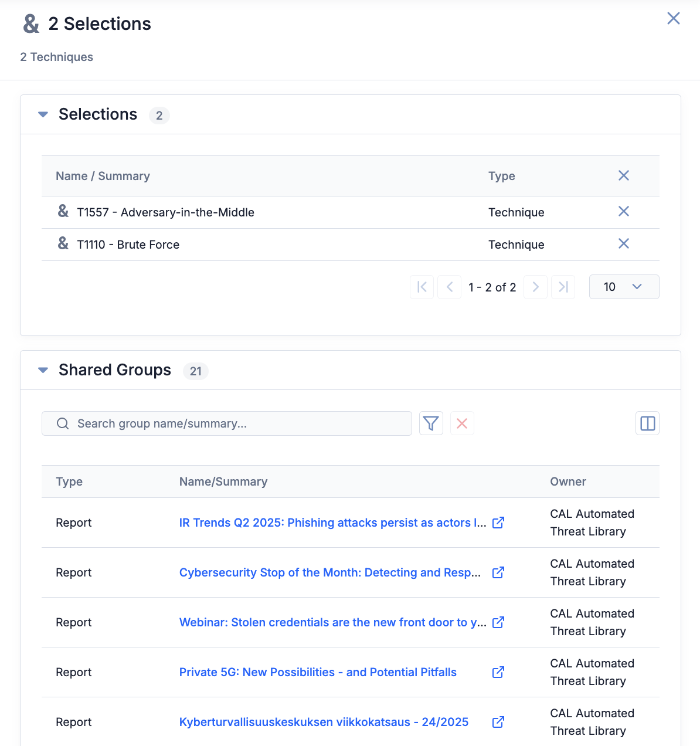This screenshot has height=746, width=700.
Task: Open Kyberturvallisuuskeskuksen viikkokatsaus 24/2025 link
Action: 324,722
